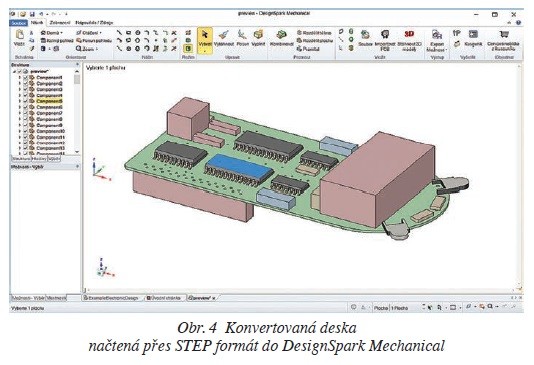534x365 pixels.
Task: Select the line sketch tool icon
Action: click(119, 33)
